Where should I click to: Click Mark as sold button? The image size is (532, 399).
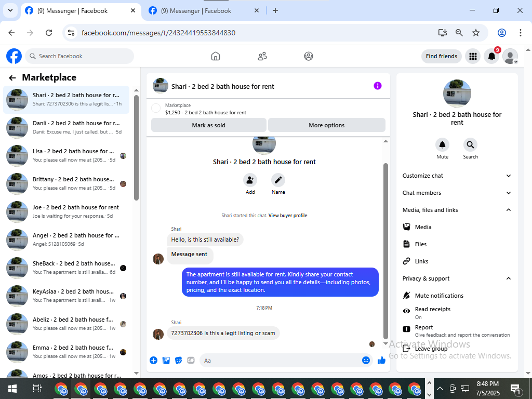[x=209, y=125]
